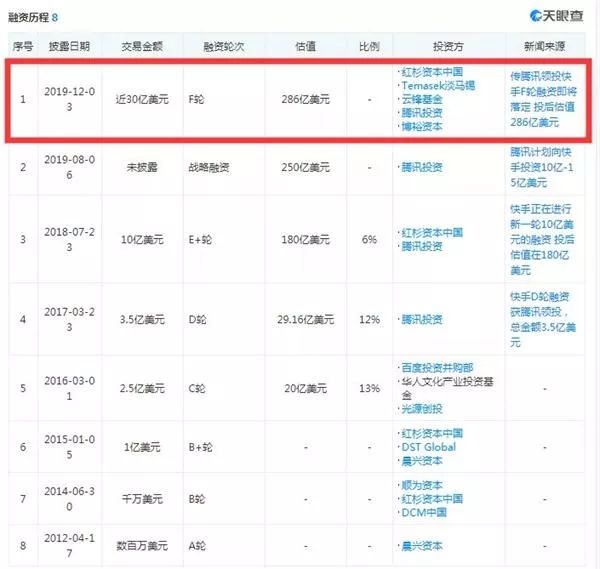Select the date 2017-03-23 cell
Screen dimensions: 600x569
point(69,320)
